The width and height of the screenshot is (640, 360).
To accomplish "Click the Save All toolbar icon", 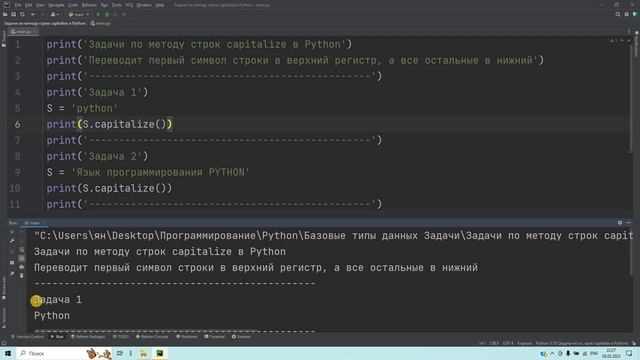I will (13, 14).
